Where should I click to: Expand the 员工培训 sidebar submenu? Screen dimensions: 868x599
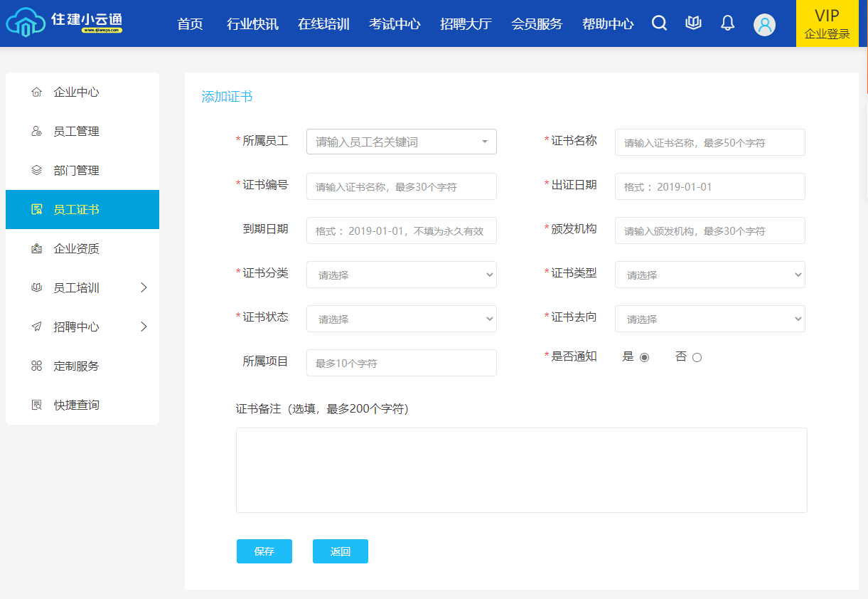pyautogui.click(x=144, y=288)
